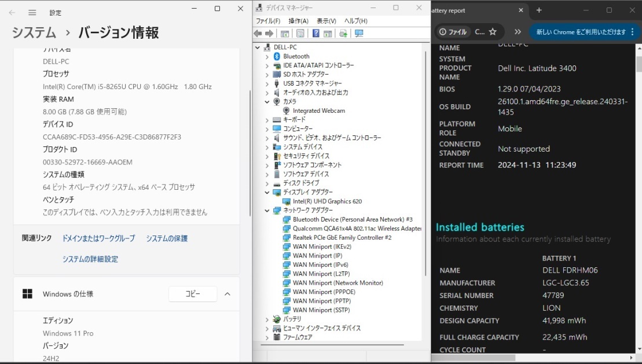The width and height of the screenshot is (642, 364).
Task: Click the バッテリ category icon
Action: tap(277, 319)
